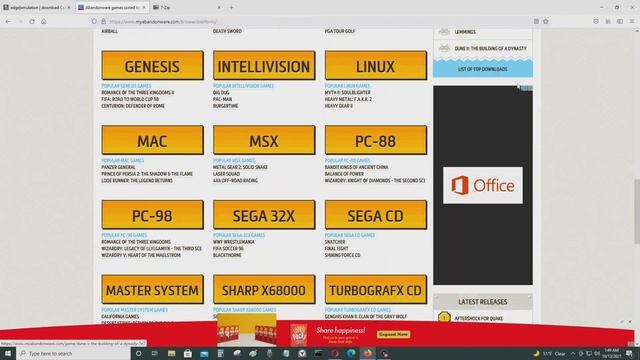Select the Abandonware games tab
Viewport: 640px width, 360px height.
tap(112, 7)
